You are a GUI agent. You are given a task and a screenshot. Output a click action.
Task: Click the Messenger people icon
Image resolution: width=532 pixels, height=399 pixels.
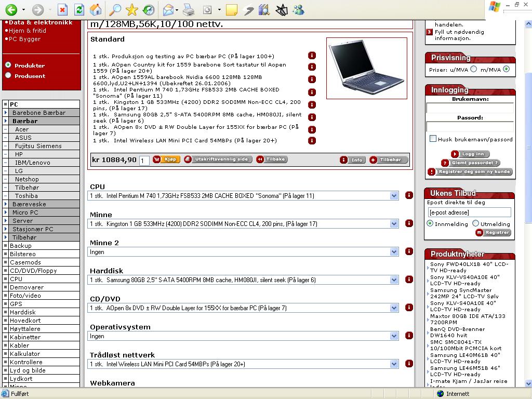[299, 10]
